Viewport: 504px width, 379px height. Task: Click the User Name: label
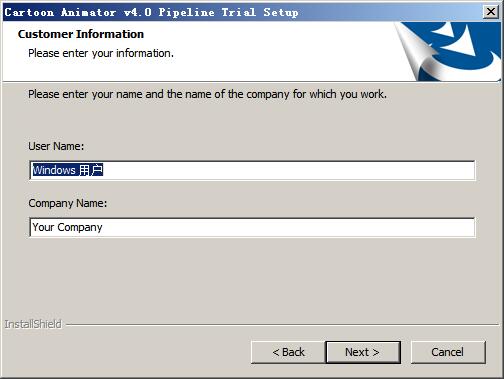click(56, 146)
